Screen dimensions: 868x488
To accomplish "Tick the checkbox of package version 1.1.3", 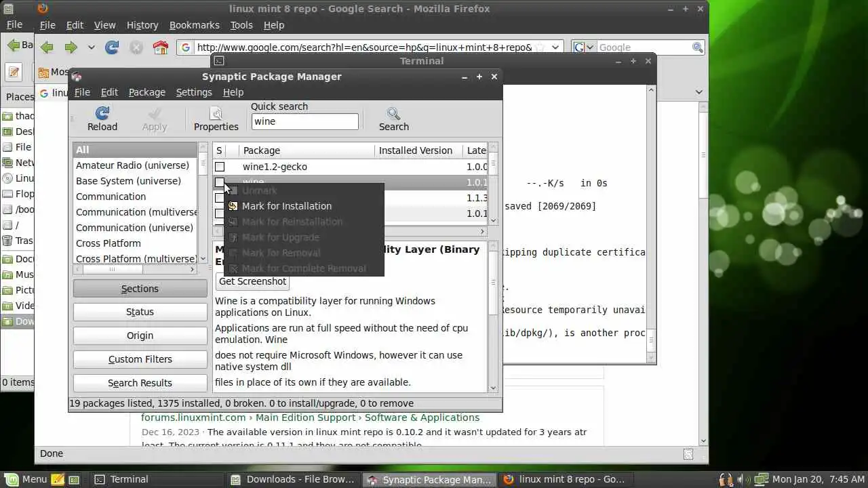I will pos(219,198).
